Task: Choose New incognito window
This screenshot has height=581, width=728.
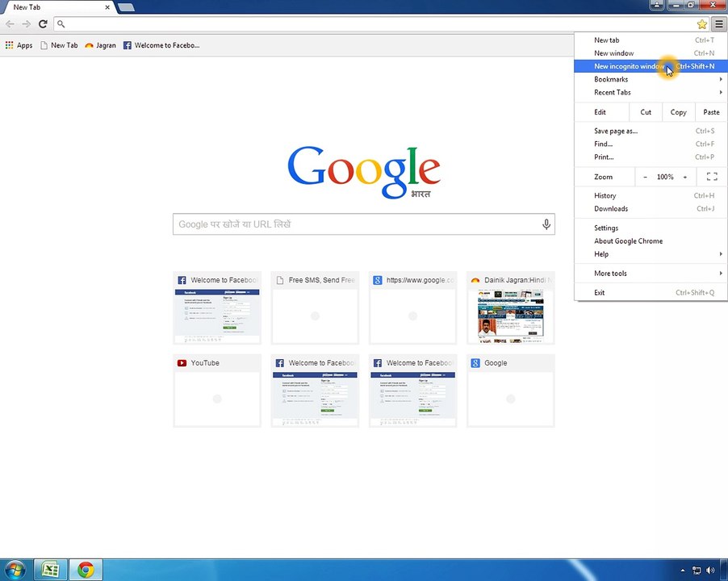Action: click(651, 66)
